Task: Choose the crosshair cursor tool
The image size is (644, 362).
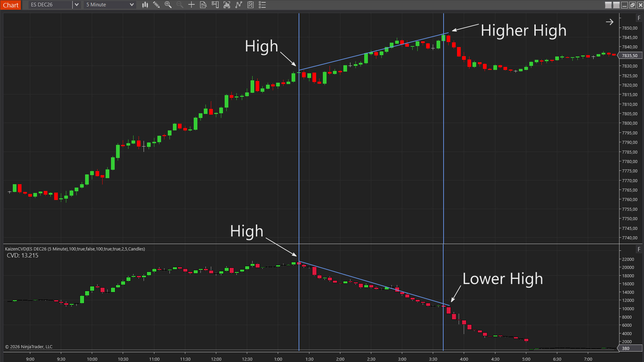Action: (191, 5)
